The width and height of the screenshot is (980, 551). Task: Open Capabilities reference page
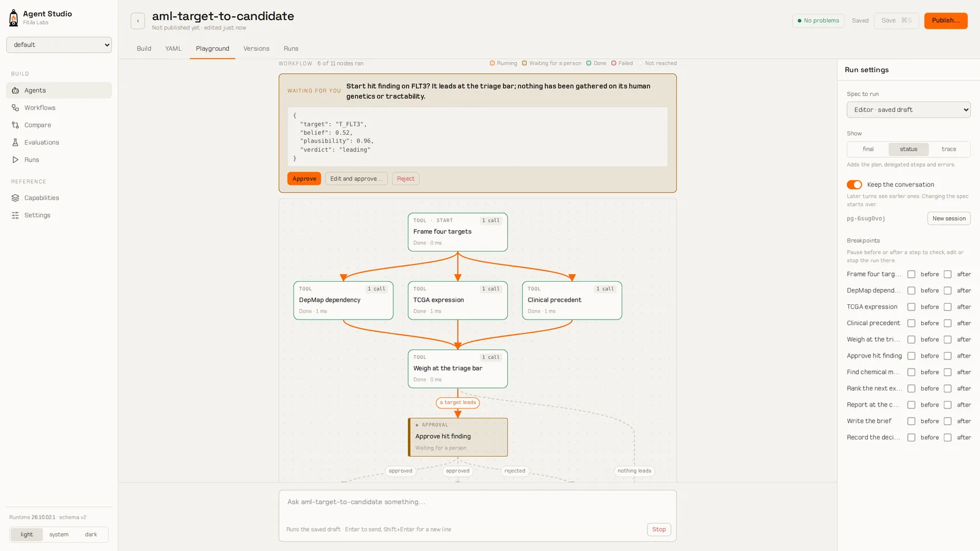[x=59, y=198]
